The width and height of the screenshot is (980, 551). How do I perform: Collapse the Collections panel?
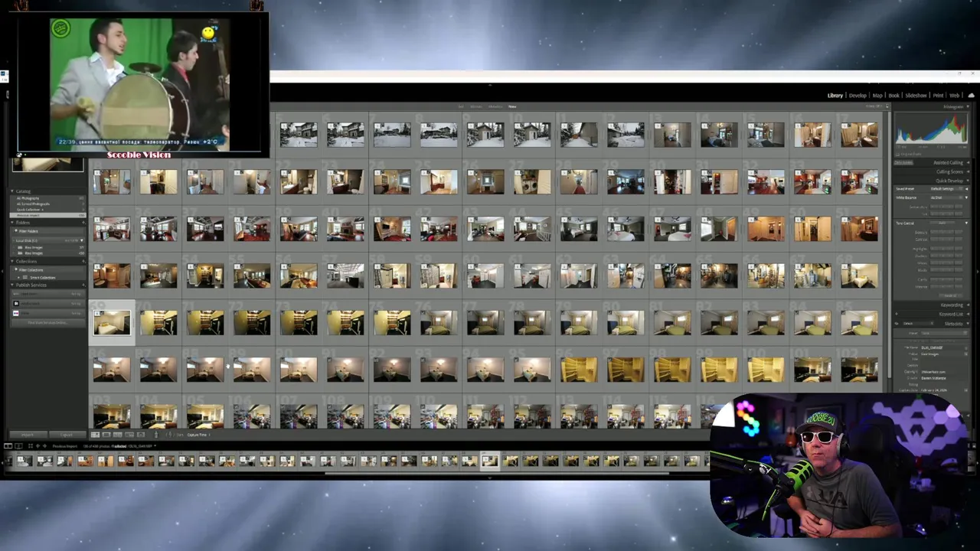click(11, 261)
